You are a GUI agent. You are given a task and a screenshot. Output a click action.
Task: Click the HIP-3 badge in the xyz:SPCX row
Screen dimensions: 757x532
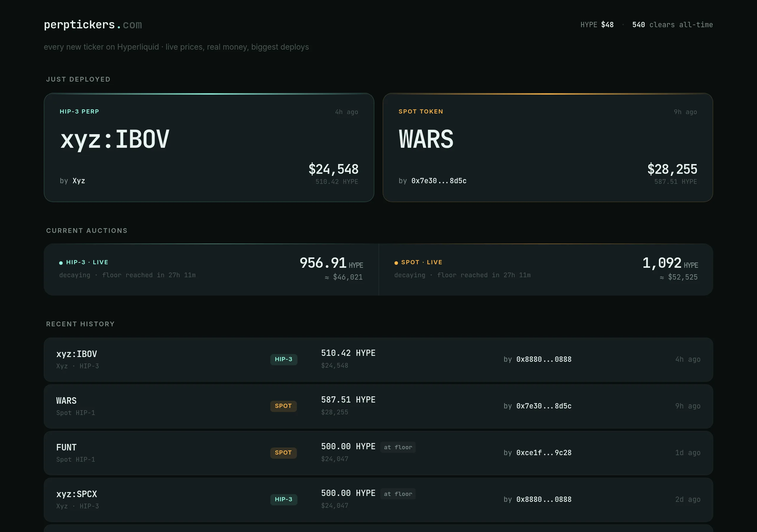(284, 499)
